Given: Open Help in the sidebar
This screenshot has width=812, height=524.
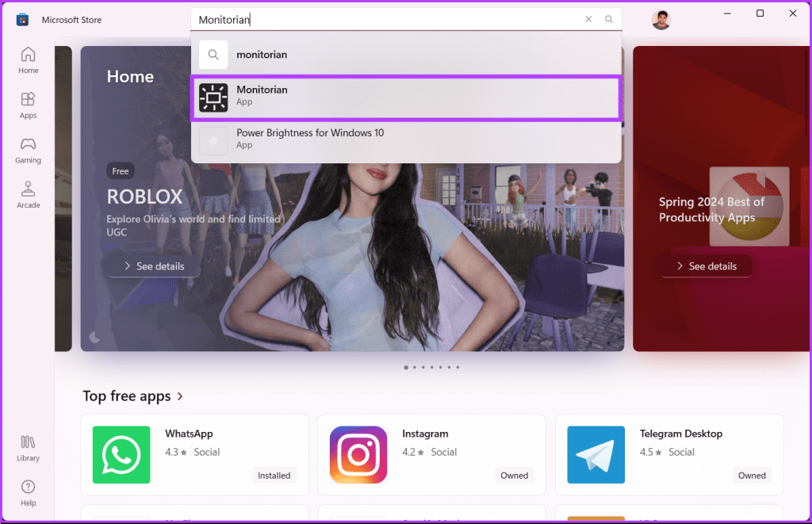Looking at the screenshot, I should pos(28,493).
